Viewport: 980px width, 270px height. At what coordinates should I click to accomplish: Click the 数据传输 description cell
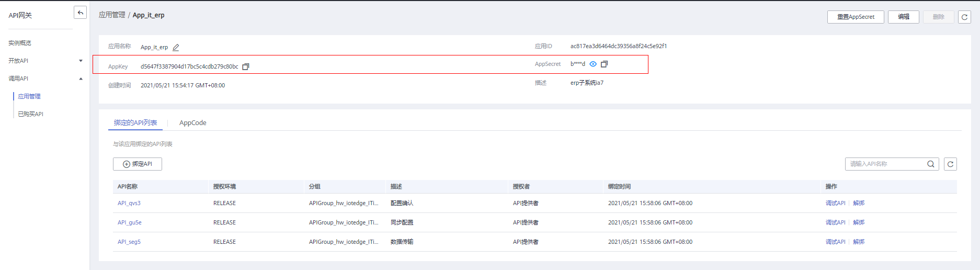point(402,242)
